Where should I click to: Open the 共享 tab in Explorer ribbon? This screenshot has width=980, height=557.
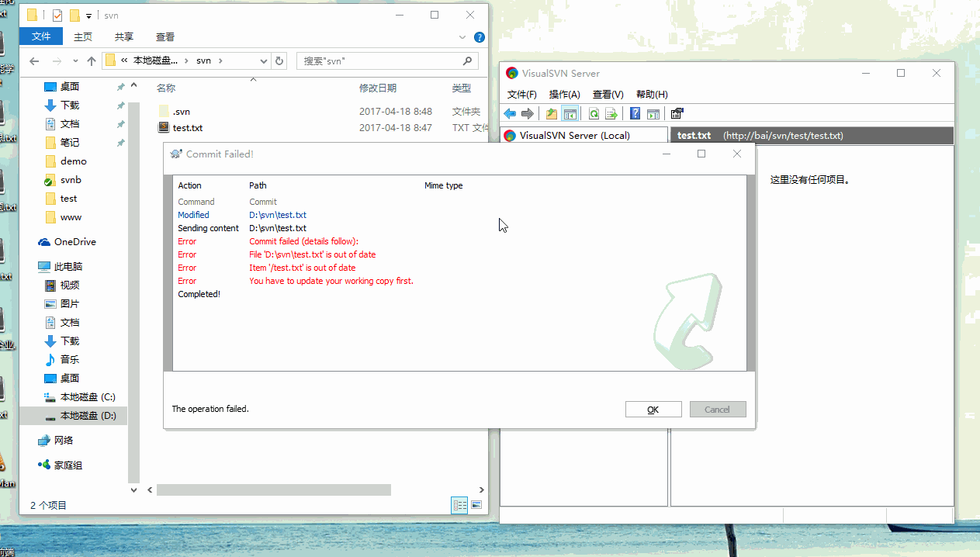click(x=124, y=36)
